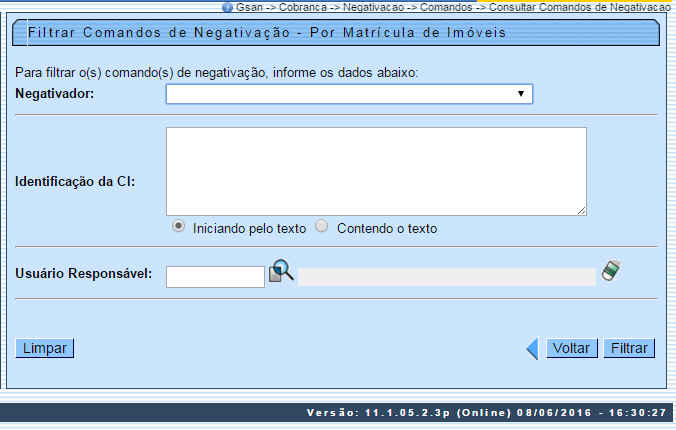Click the blue back arrow icon beside Voltar

click(x=532, y=348)
